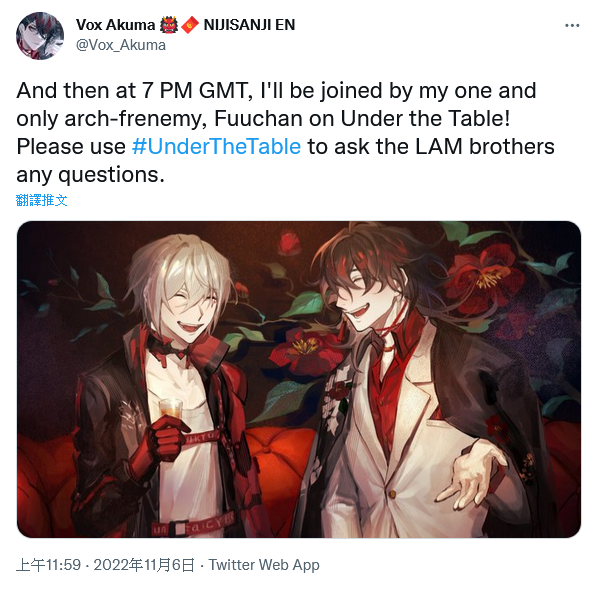Click the words 'Under the Table!' in tweet

point(425,119)
